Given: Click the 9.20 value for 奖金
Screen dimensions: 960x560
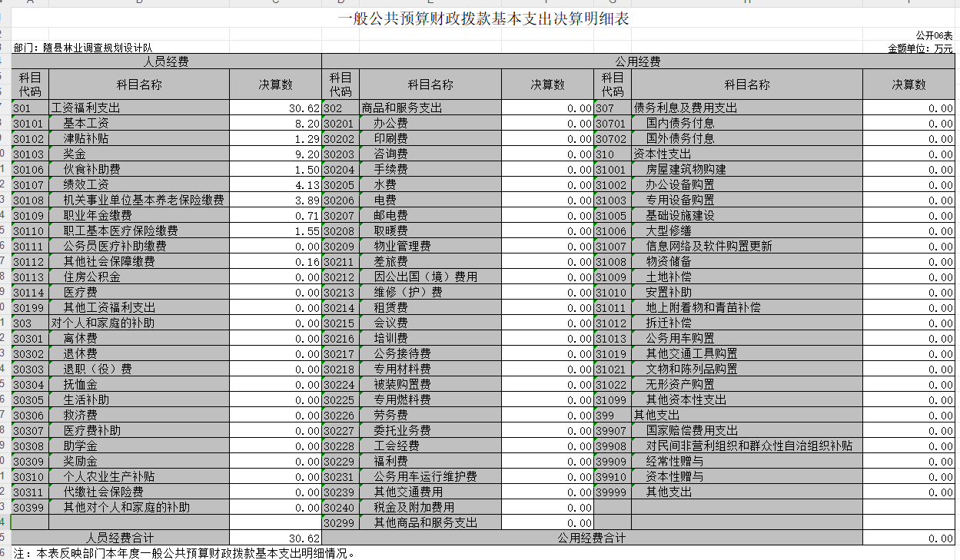Looking at the screenshot, I should pyautogui.click(x=275, y=154).
